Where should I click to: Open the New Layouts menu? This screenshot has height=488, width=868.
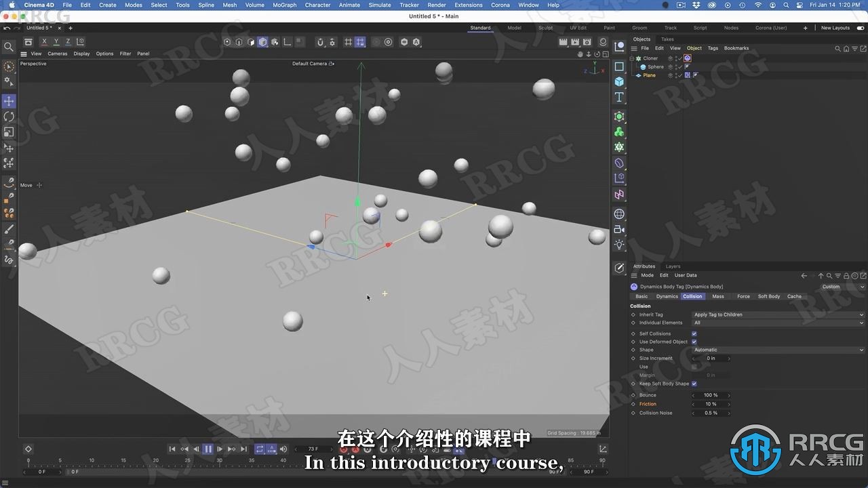[x=835, y=28]
